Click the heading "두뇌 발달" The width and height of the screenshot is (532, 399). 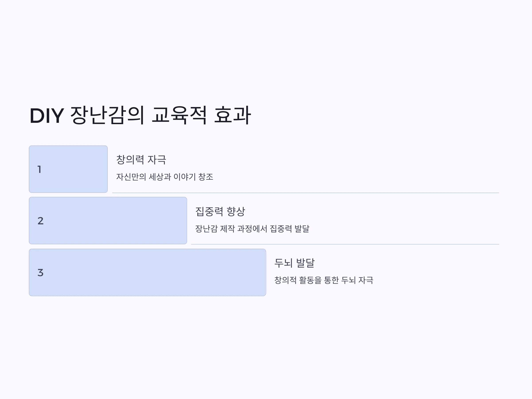coord(295,263)
